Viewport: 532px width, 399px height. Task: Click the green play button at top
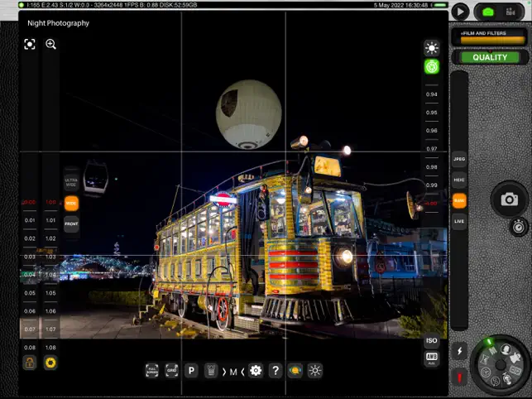460,12
